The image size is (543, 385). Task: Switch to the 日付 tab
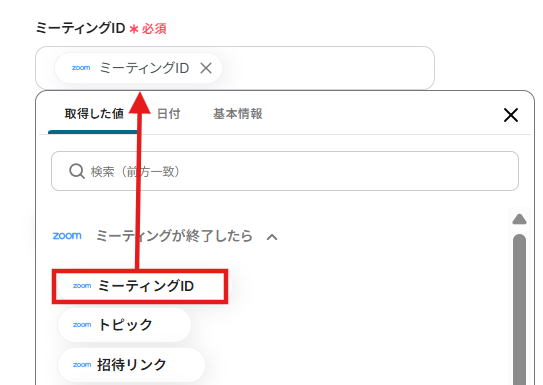169,114
